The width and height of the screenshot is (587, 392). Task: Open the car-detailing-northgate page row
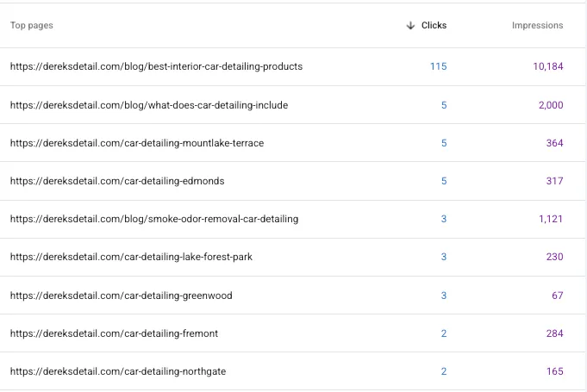click(x=293, y=371)
